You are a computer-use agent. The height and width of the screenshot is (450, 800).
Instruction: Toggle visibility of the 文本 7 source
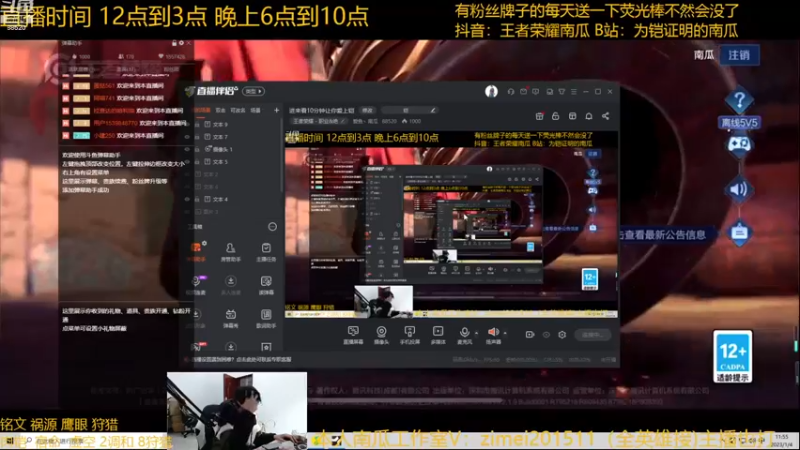coord(187,137)
